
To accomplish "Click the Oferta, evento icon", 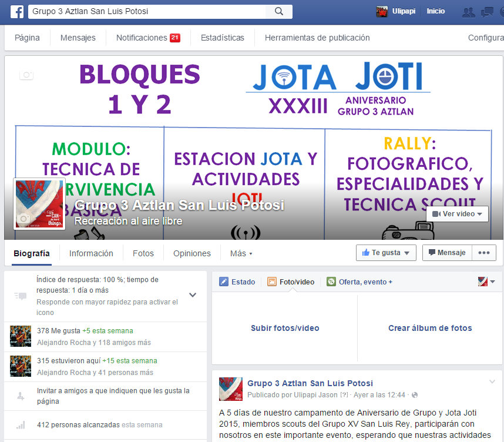I will click(x=331, y=282).
